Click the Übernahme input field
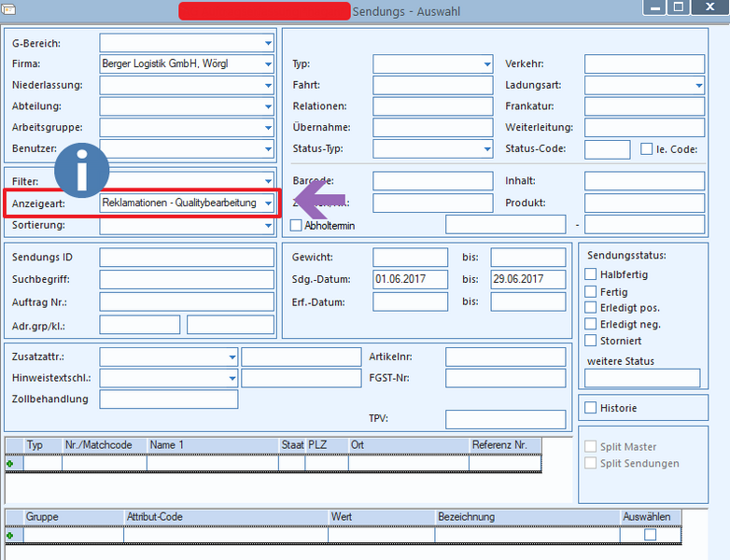The height and width of the screenshot is (560, 730). (x=433, y=128)
